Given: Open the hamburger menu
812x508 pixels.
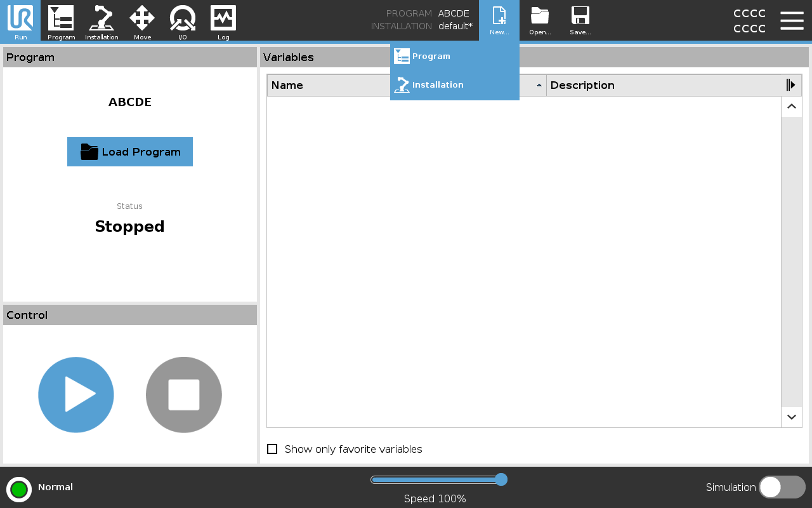Looking at the screenshot, I should point(792,20).
